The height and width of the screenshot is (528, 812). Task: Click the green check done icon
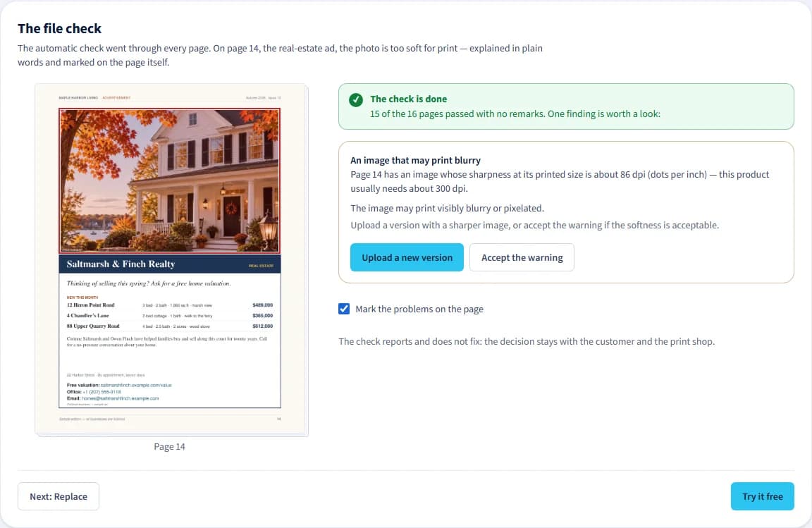click(x=356, y=100)
